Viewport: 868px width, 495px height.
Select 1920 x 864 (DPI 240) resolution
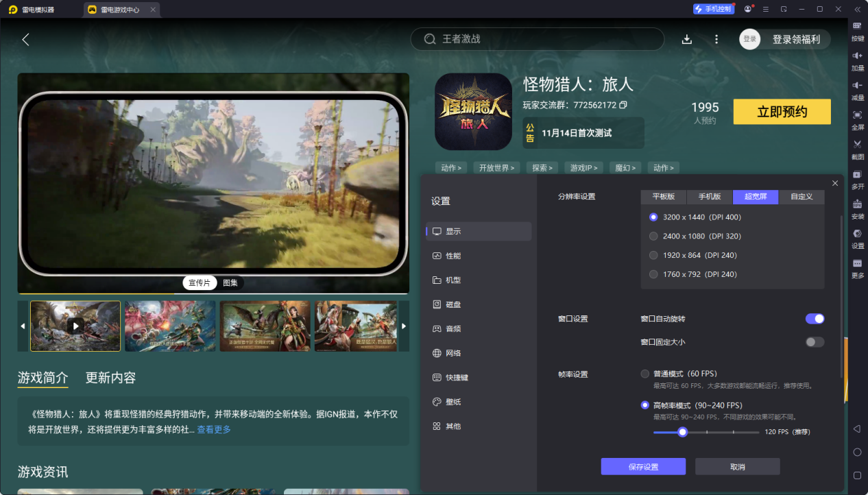(x=653, y=255)
